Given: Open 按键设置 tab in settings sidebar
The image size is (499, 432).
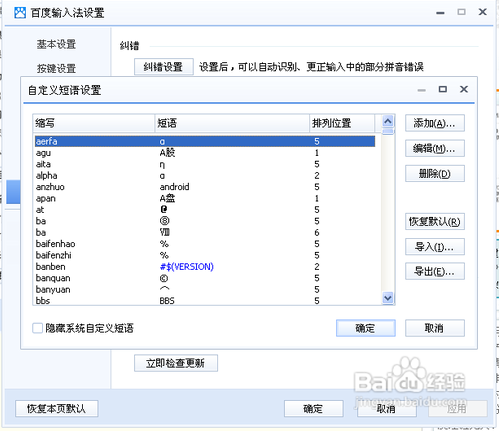Looking at the screenshot, I should pos(56,68).
